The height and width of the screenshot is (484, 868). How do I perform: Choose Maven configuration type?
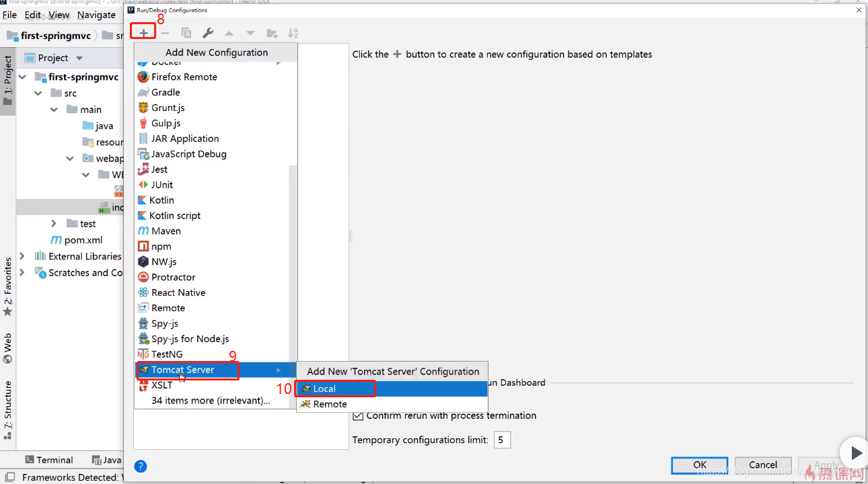point(212,231)
